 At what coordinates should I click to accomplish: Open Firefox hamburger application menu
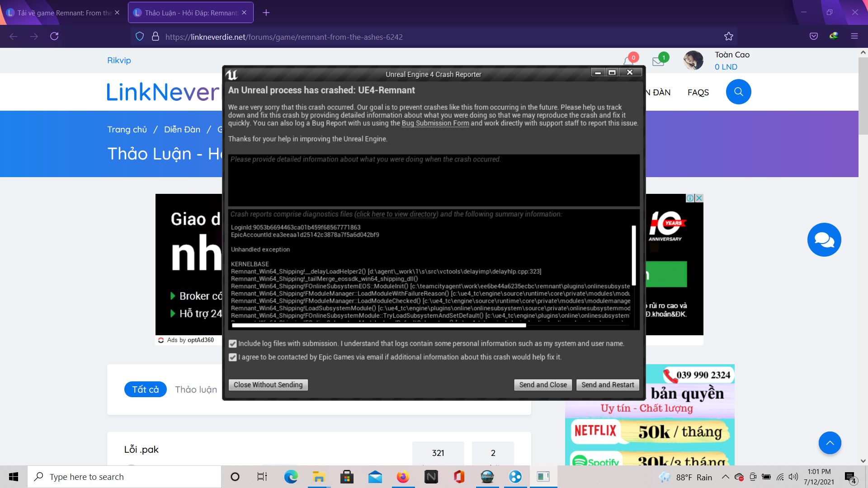tap(854, 37)
